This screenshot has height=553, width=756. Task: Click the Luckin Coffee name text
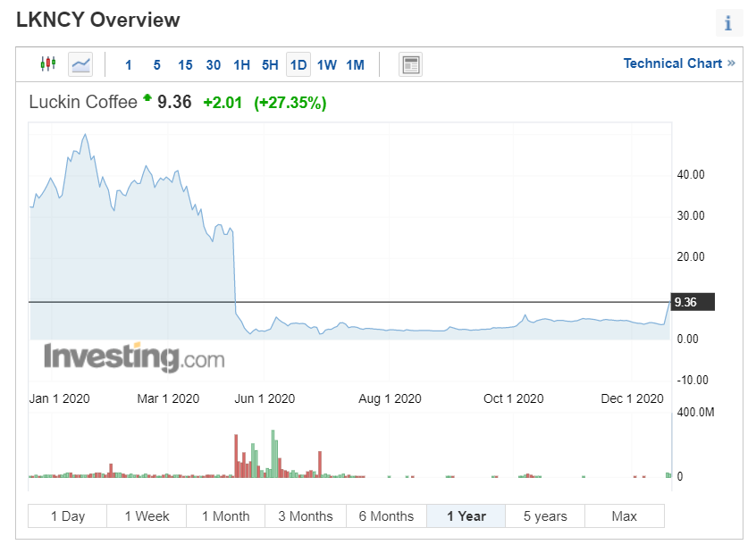coord(83,102)
